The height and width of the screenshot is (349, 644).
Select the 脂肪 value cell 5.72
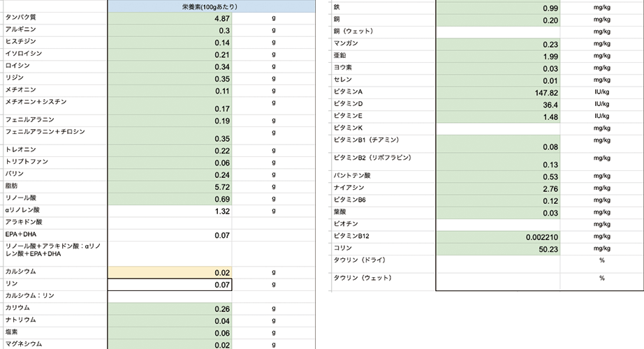170,188
